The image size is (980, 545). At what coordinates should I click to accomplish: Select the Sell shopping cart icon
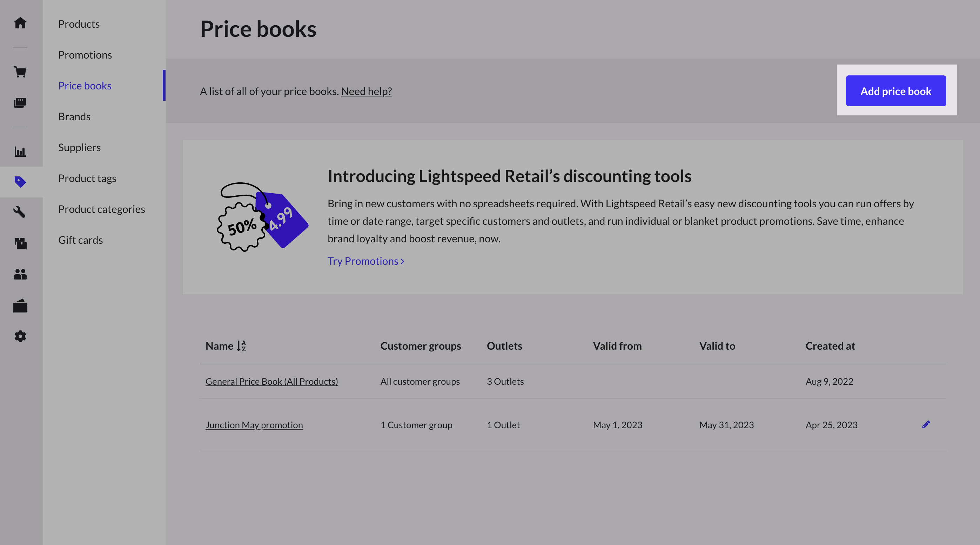click(x=20, y=72)
